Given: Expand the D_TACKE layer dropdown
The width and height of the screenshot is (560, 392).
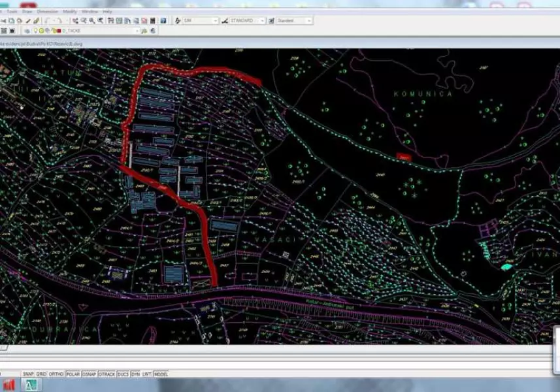Looking at the screenshot, I should point(137,31).
